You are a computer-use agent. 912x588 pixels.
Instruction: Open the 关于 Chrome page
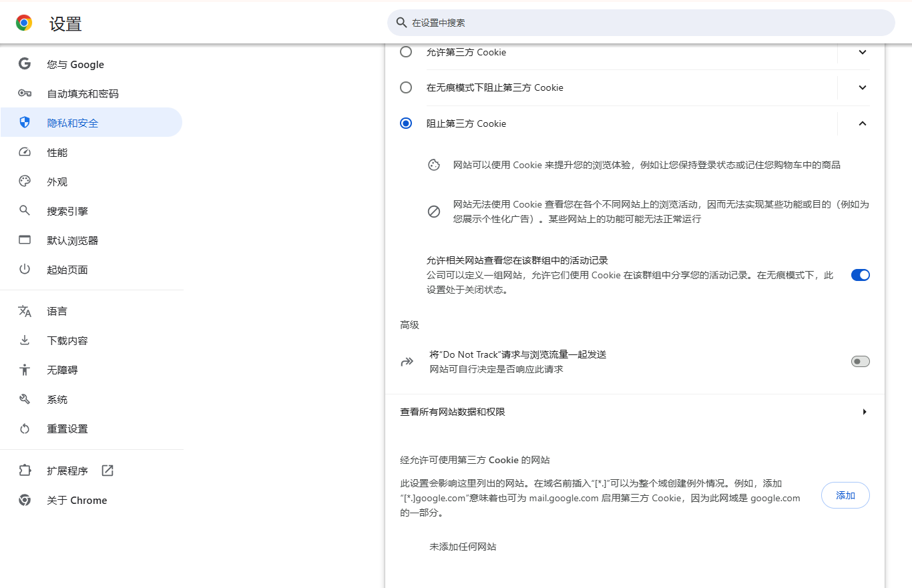[91, 500]
